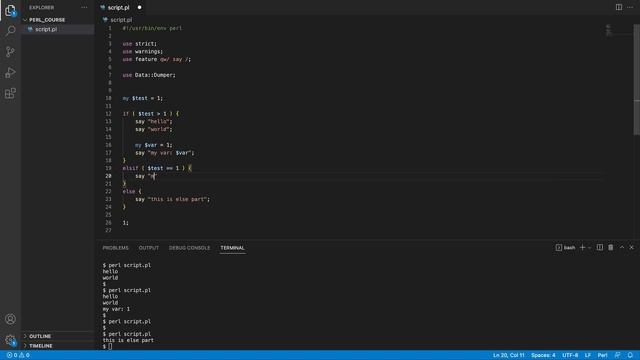Open notifications bell in status bar

tap(630, 355)
